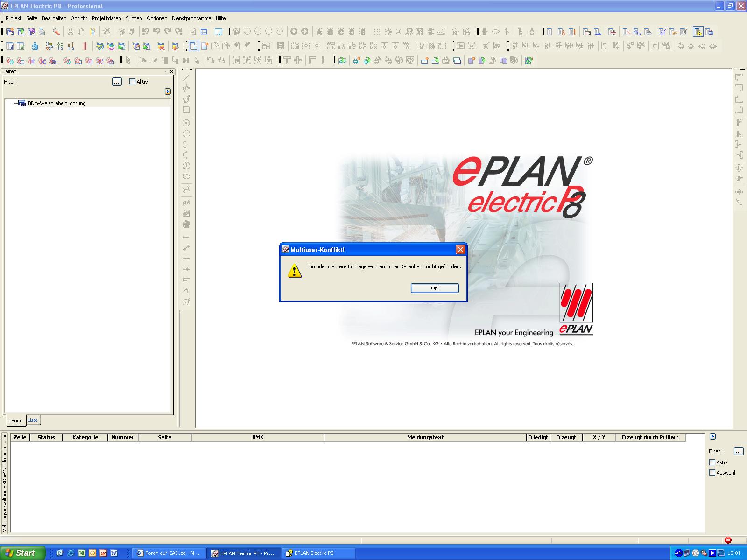747x560 pixels.
Task: Click the monitor screen icon in toolbar
Action: [x=218, y=32]
